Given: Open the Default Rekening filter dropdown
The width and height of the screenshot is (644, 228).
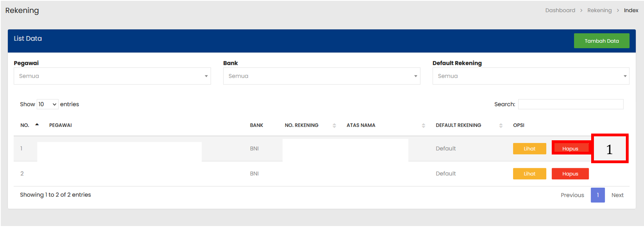Looking at the screenshot, I should tap(530, 76).
